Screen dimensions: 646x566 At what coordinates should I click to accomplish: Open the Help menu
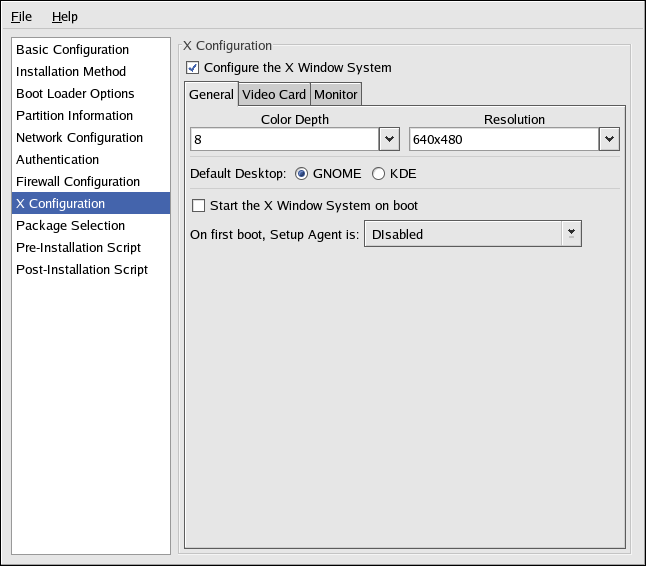coord(65,17)
